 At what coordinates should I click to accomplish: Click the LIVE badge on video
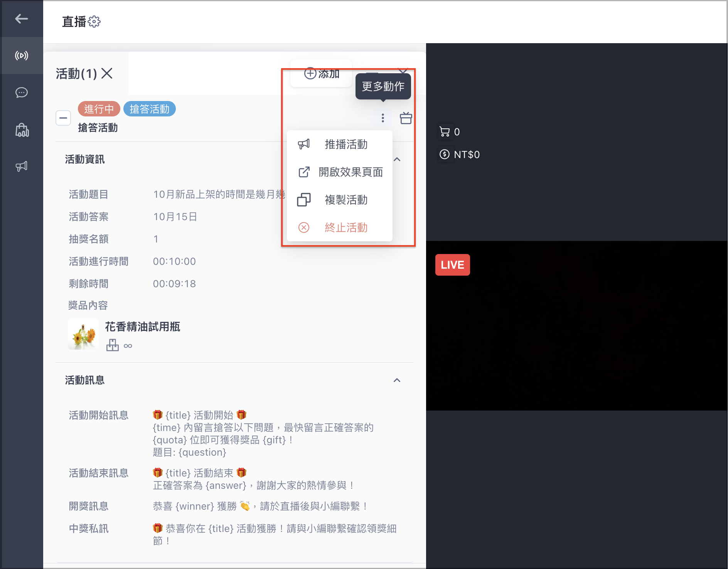(452, 265)
